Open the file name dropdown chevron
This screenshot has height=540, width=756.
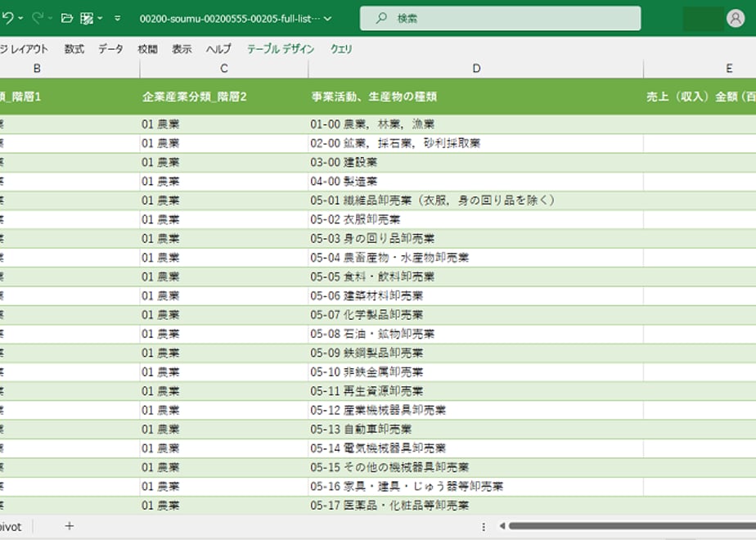(x=328, y=19)
